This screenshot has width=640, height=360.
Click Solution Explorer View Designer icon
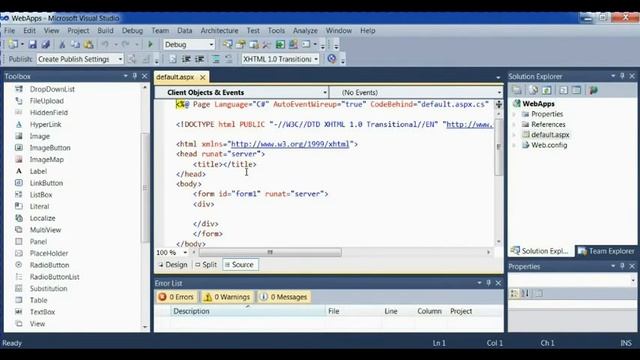pyautogui.click(x=576, y=90)
